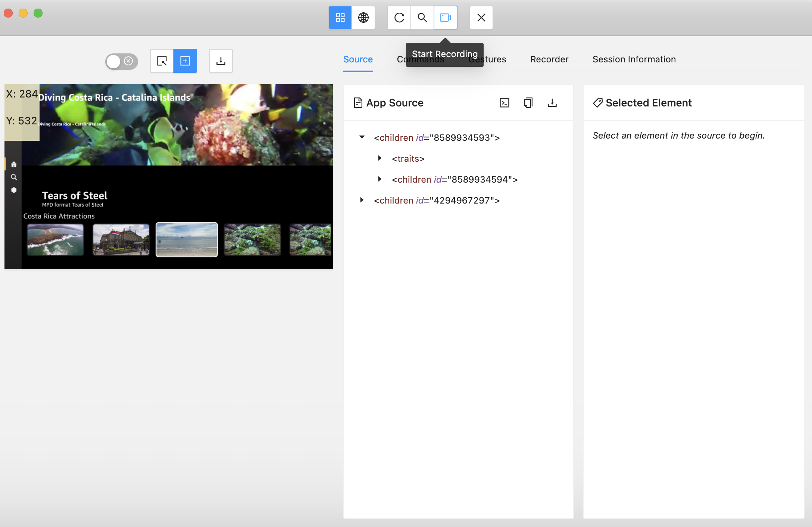Viewport: 812px width, 527px height.
Task: Open the Recorder tab
Action: (549, 59)
